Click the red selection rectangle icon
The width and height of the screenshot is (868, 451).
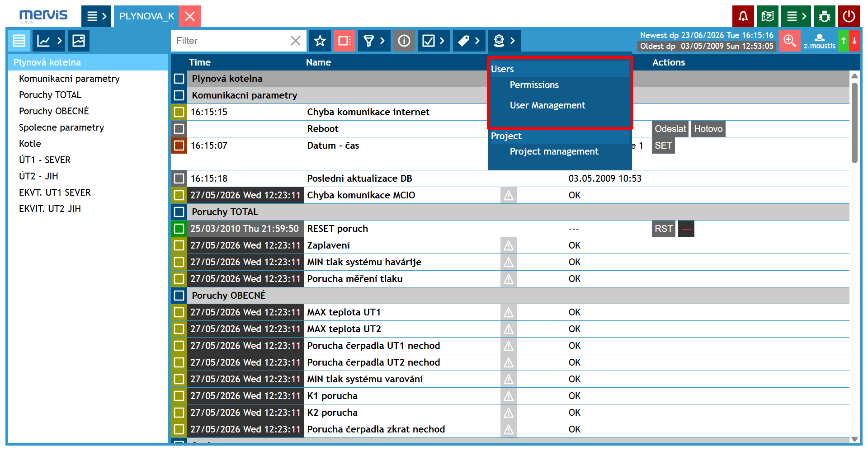tap(344, 41)
